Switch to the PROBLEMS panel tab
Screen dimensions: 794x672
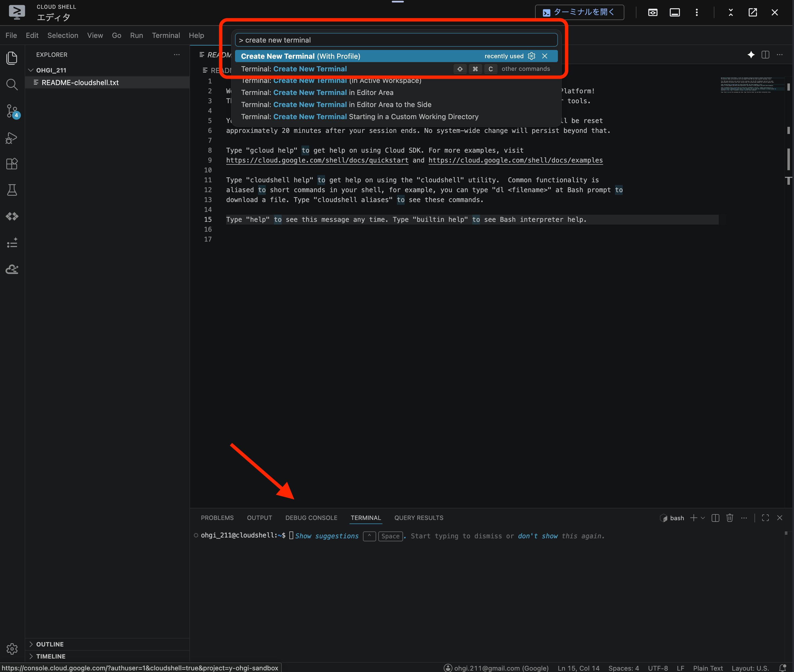217,518
